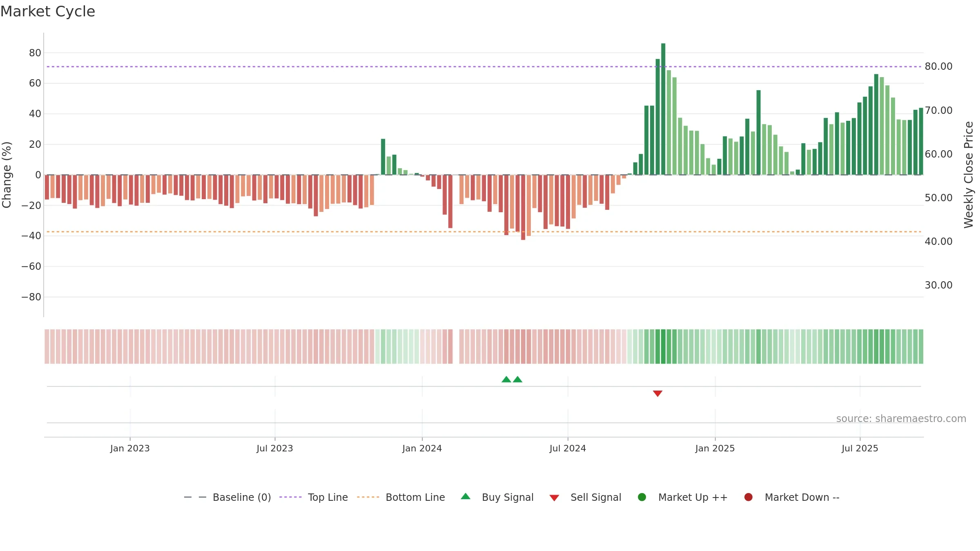Click the green spike bar in late 2023
Viewport: 980px width, 551px height.
click(383, 157)
